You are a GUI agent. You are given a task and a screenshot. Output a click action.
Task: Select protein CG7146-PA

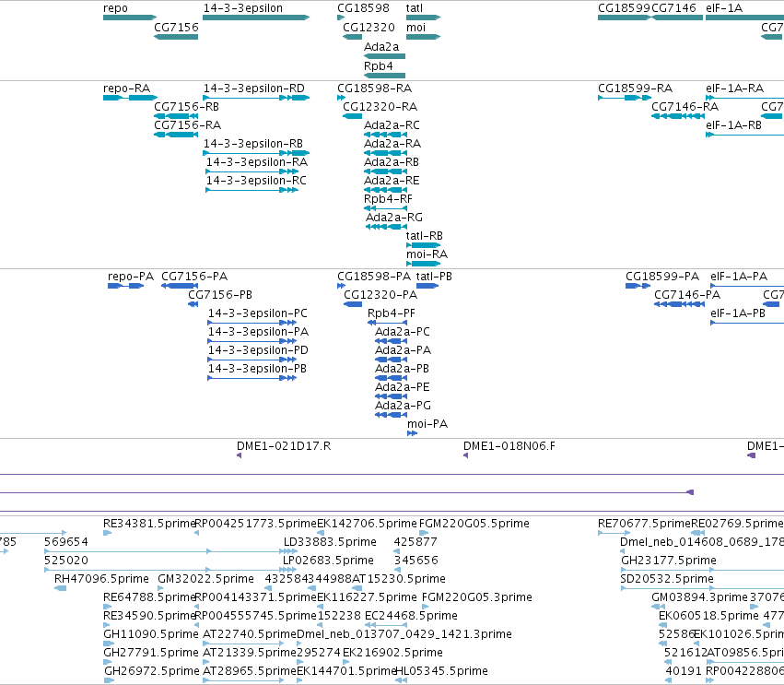coord(687,295)
